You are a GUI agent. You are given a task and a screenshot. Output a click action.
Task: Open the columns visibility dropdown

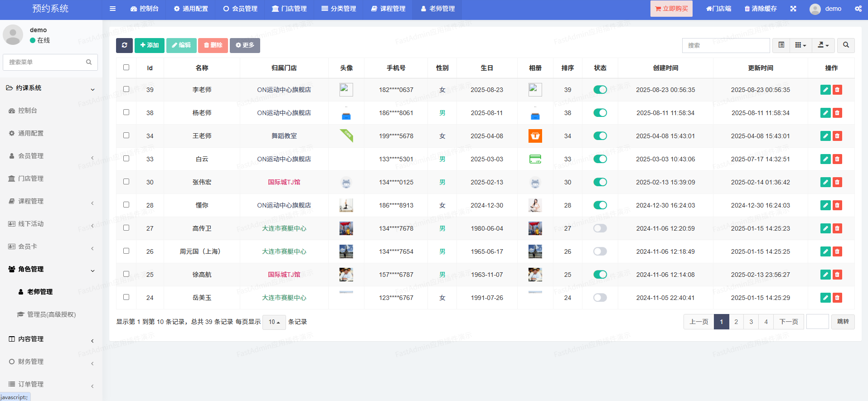tap(800, 45)
